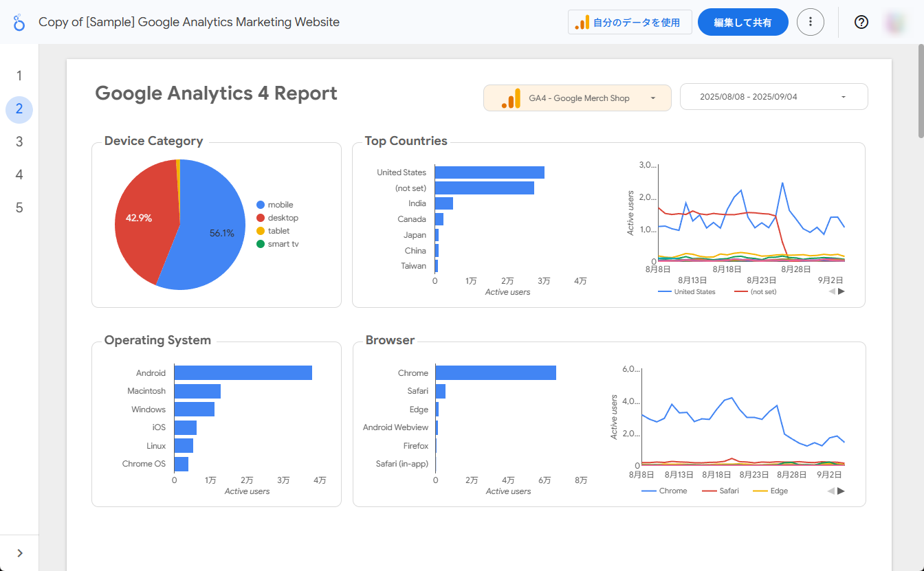924x571 pixels.
Task: Click the United States bar in Top Countries
Action: point(489,172)
